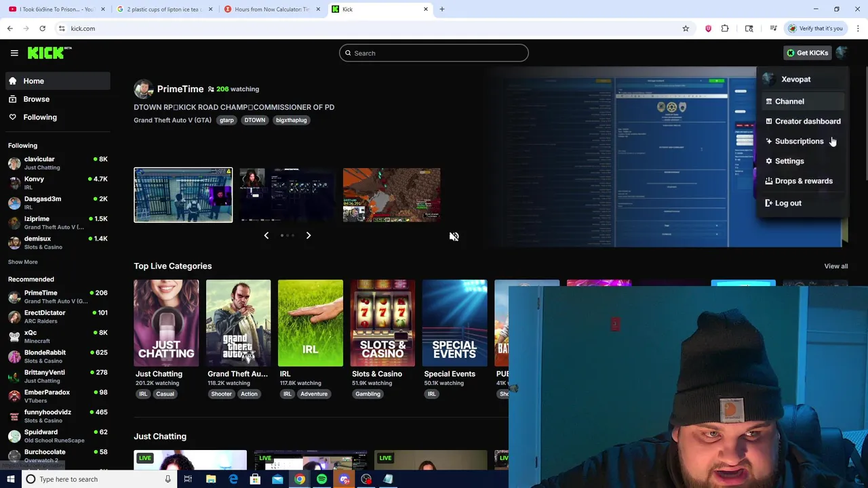Click Verify that it's you profile chip

[x=815, y=28]
